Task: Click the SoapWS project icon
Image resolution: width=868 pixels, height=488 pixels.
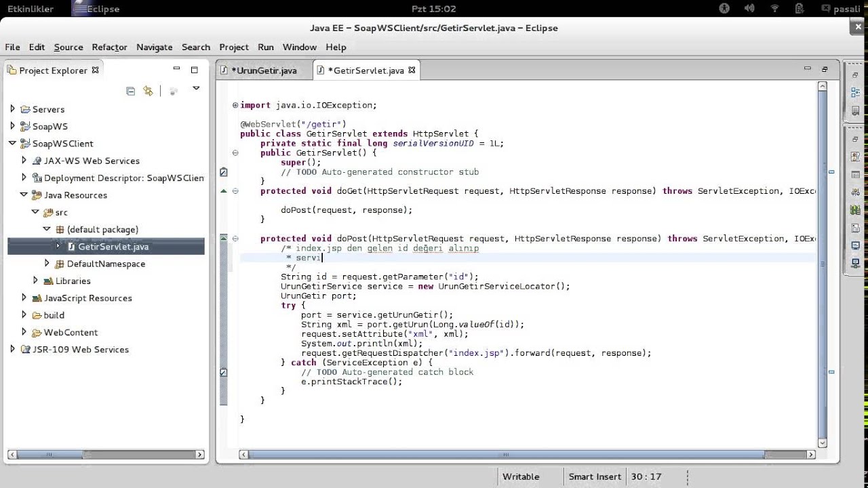Action: pyautogui.click(x=26, y=126)
